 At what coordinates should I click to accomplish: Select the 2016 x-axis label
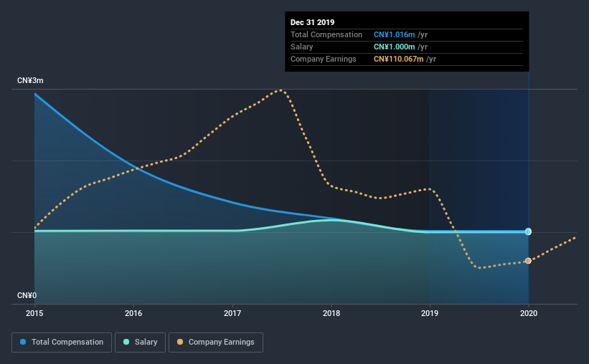133,313
